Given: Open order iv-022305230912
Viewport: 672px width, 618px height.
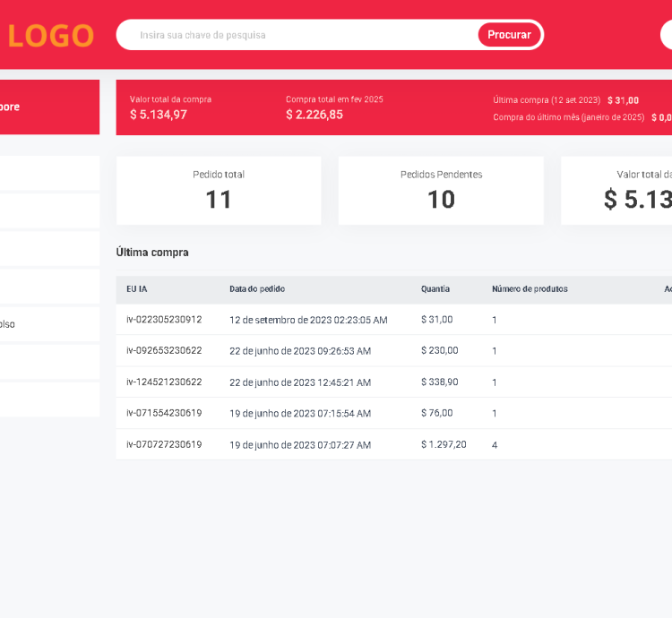Looking at the screenshot, I should (164, 320).
